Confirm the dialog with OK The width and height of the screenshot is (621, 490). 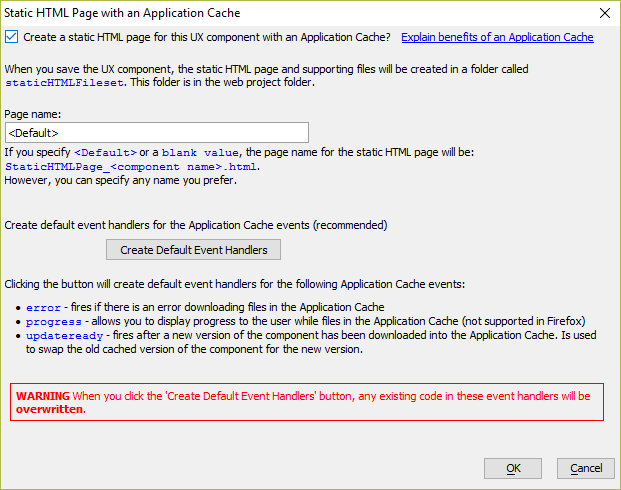(513, 469)
